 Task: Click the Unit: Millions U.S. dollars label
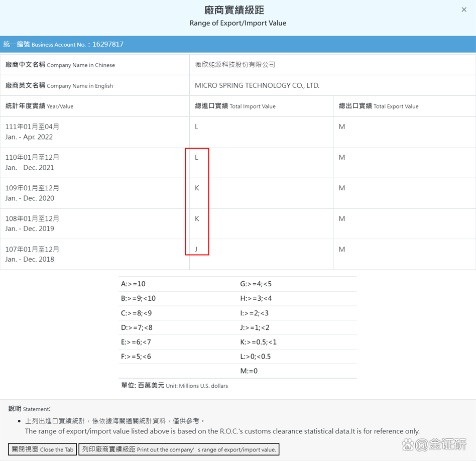click(x=174, y=386)
